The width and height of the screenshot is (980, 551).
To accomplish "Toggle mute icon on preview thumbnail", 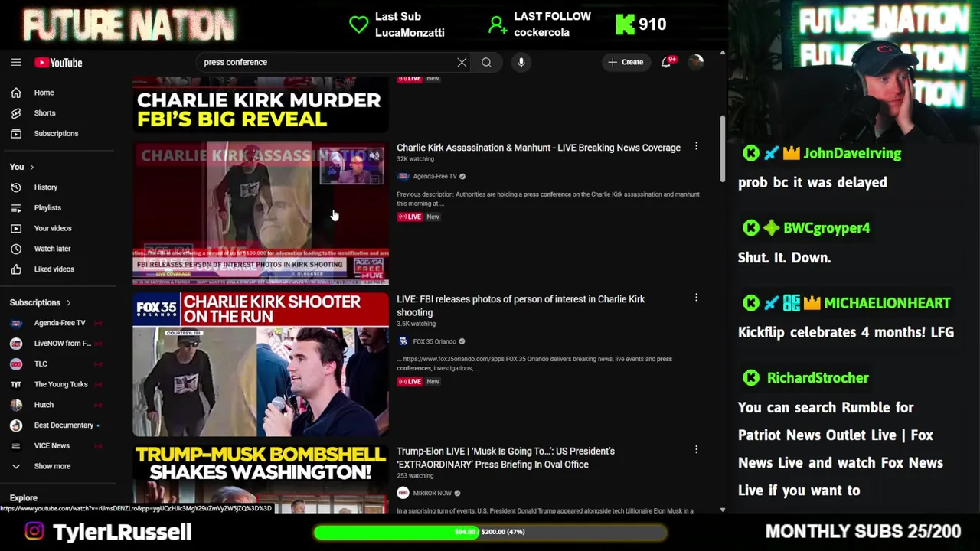I will click(x=374, y=155).
